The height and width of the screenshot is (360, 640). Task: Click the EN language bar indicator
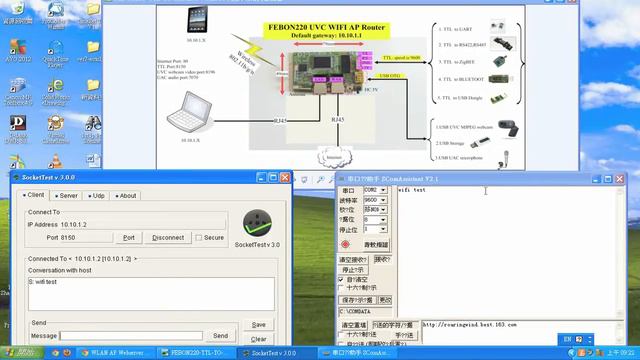(567, 339)
